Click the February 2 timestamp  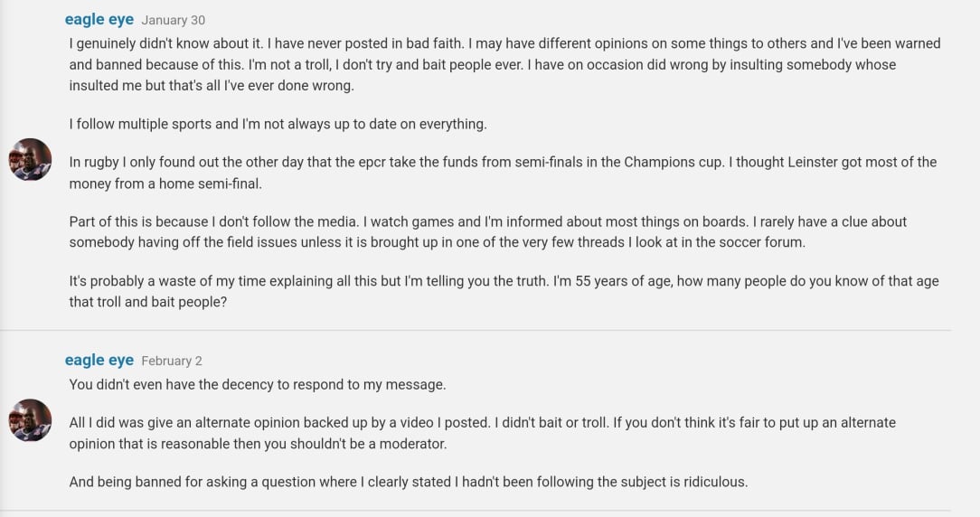172,361
